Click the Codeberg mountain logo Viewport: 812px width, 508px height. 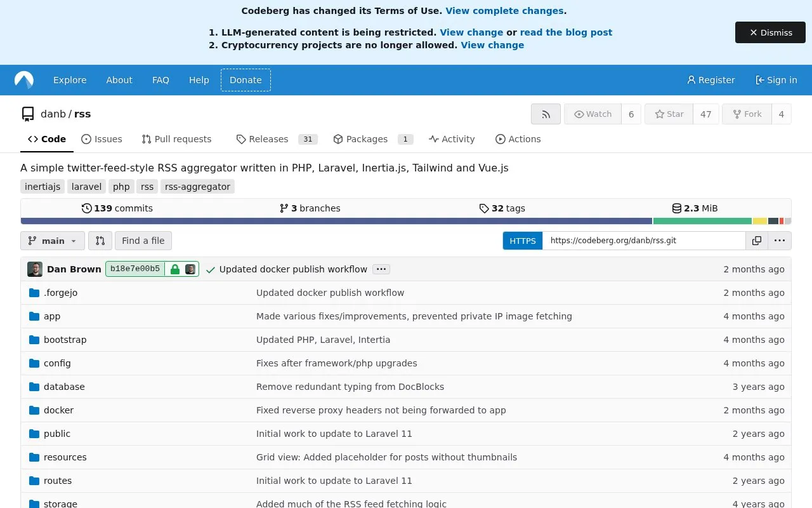(x=24, y=80)
